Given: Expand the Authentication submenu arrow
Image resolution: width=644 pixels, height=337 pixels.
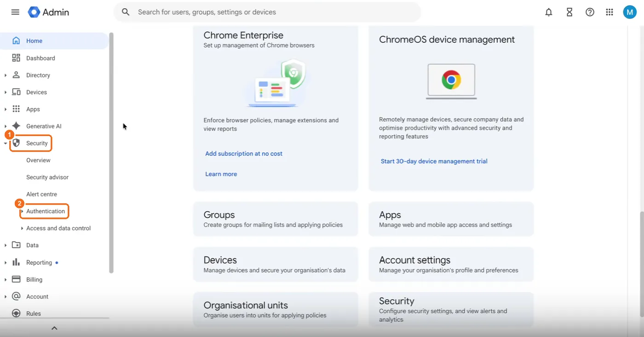Looking at the screenshot, I should point(22,211).
